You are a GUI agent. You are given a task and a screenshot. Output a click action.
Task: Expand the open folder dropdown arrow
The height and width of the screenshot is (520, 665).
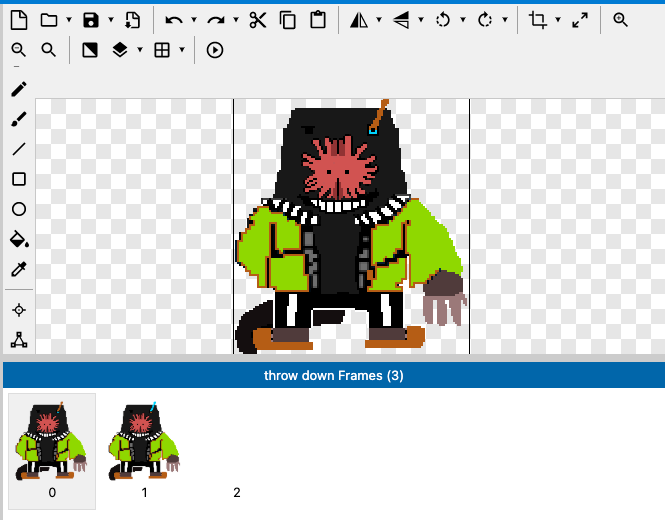point(69,20)
